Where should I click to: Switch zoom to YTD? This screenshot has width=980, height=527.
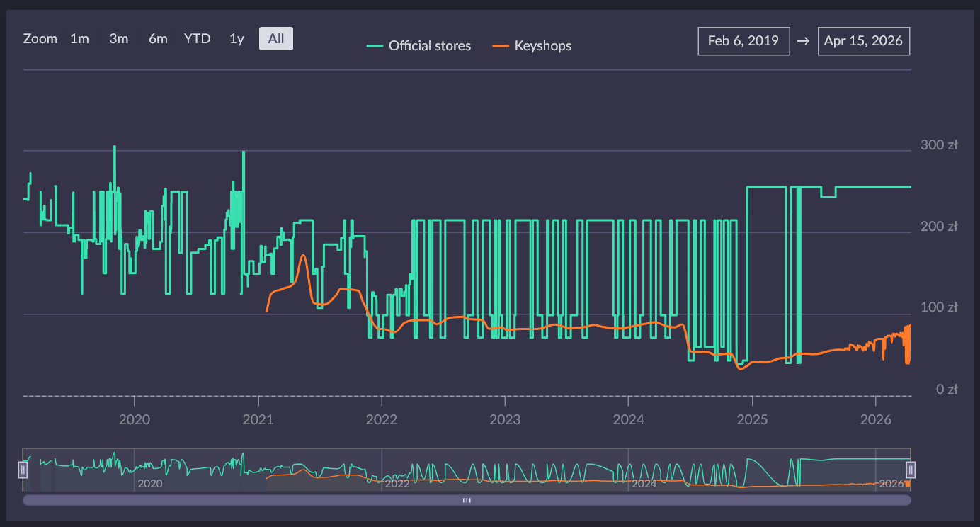pyautogui.click(x=198, y=39)
